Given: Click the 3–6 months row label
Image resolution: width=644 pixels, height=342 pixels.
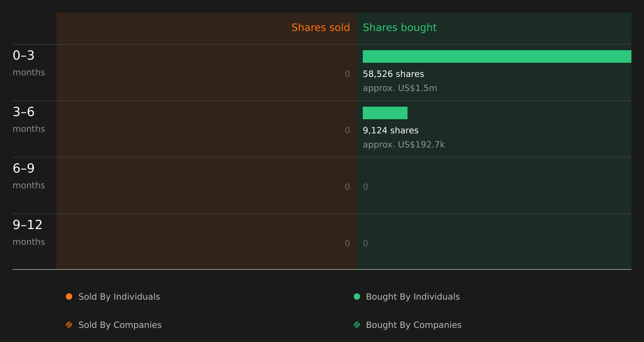Looking at the screenshot, I should click(29, 120).
